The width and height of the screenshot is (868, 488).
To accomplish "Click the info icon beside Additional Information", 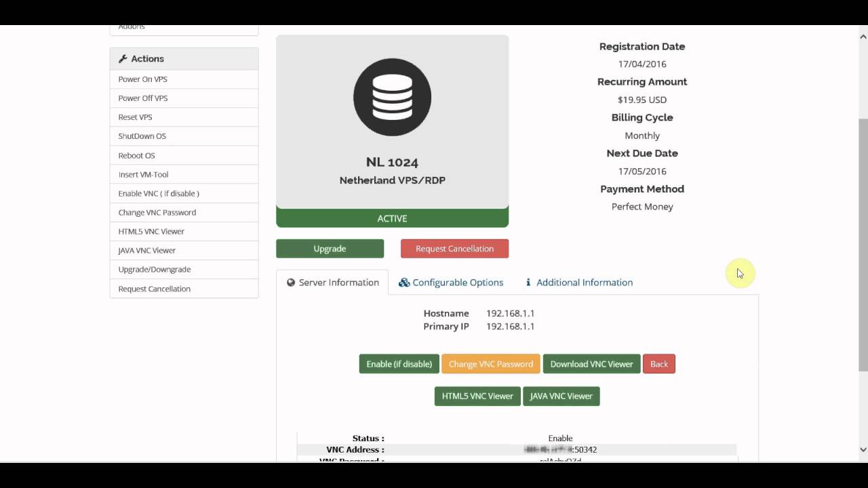I will click(x=528, y=283).
